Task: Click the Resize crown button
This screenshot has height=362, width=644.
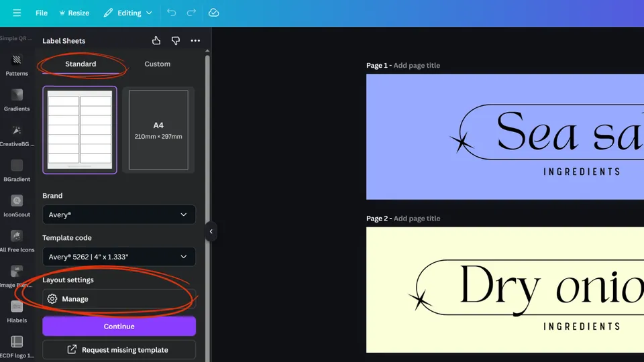Action: coord(74,13)
